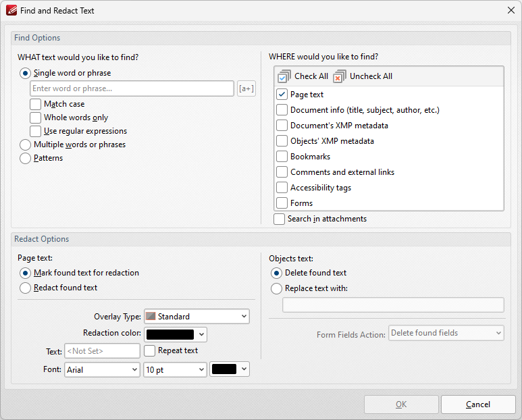This screenshot has height=420, width=522.
Task: Close the Find and Redact Text dialog
Action: click(x=511, y=10)
